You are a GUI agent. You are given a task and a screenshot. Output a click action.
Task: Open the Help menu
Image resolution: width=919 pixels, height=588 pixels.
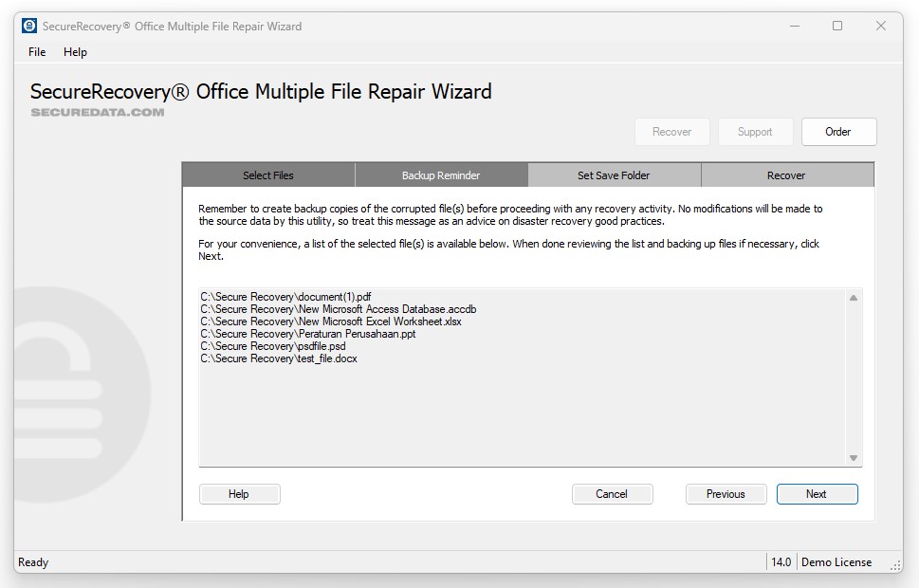tap(75, 52)
